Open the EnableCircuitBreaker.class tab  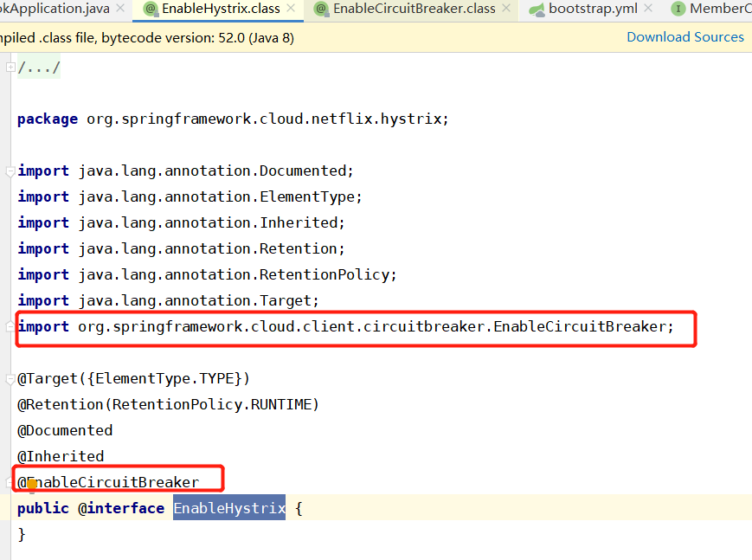414,9
